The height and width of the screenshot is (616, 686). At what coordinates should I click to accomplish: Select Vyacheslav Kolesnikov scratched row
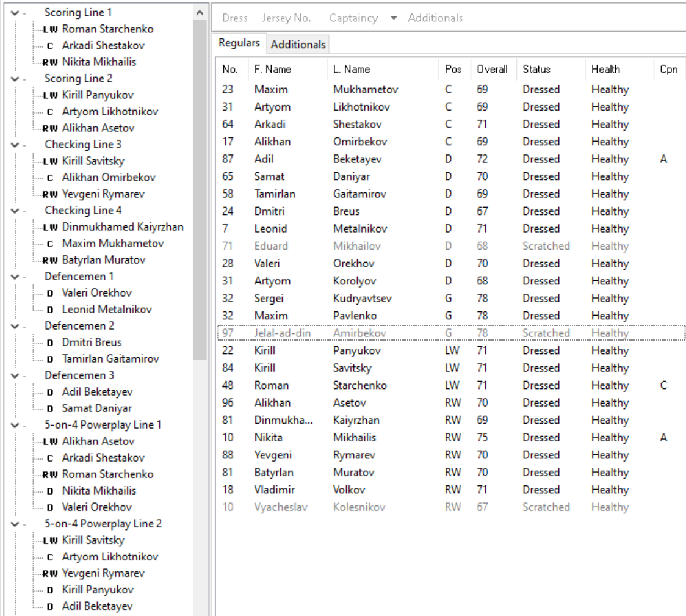click(450, 507)
